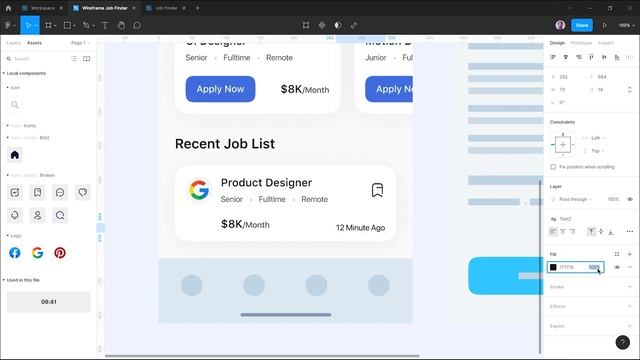Select the Text tool
640x360 pixels.
click(x=105, y=25)
